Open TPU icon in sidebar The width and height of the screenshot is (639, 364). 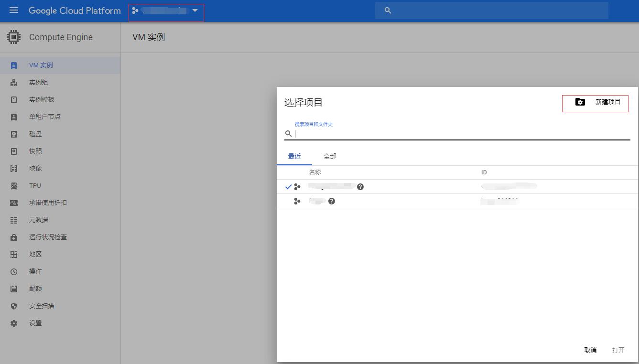pyautogui.click(x=14, y=186)
